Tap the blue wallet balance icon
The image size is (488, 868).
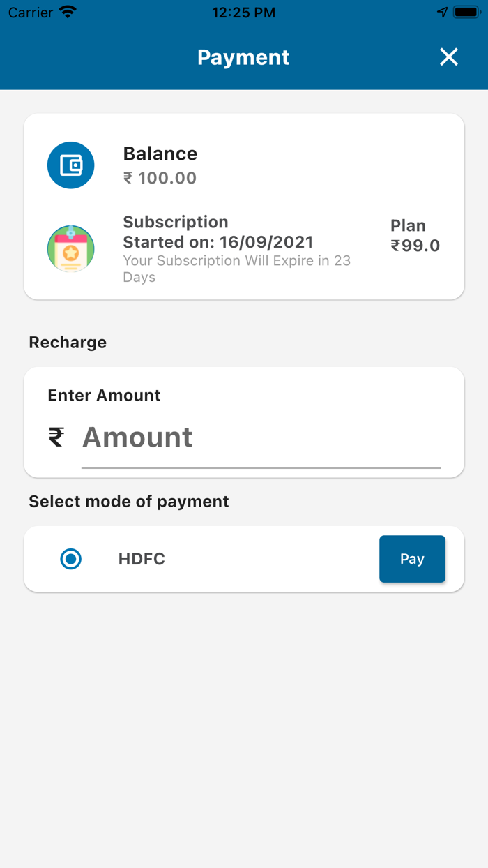point(71,165)
